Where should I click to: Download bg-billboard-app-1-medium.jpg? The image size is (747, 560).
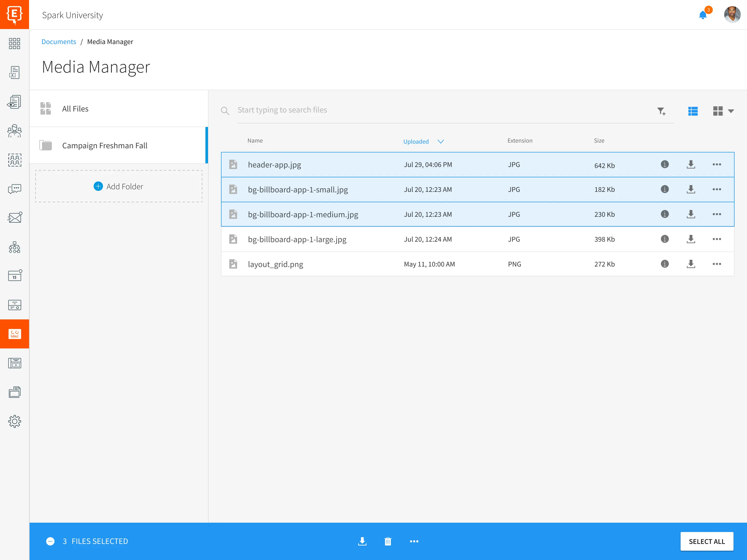point(691,214)
